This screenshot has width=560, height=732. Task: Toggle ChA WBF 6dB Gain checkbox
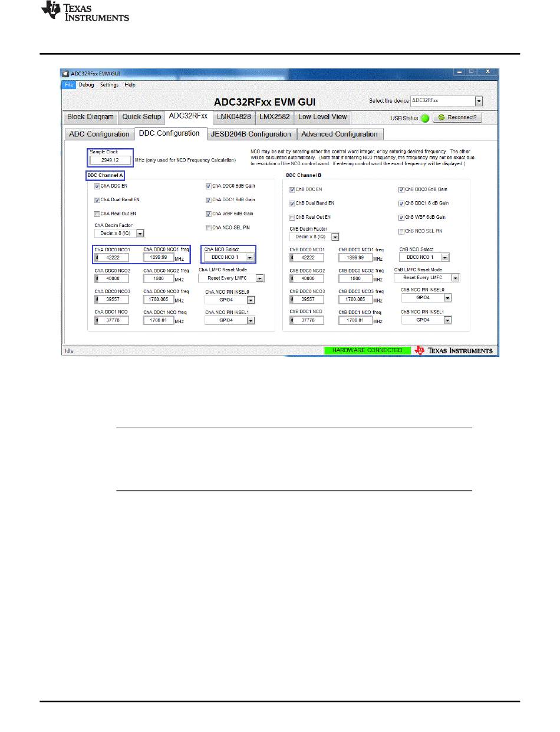coord(209,214)
